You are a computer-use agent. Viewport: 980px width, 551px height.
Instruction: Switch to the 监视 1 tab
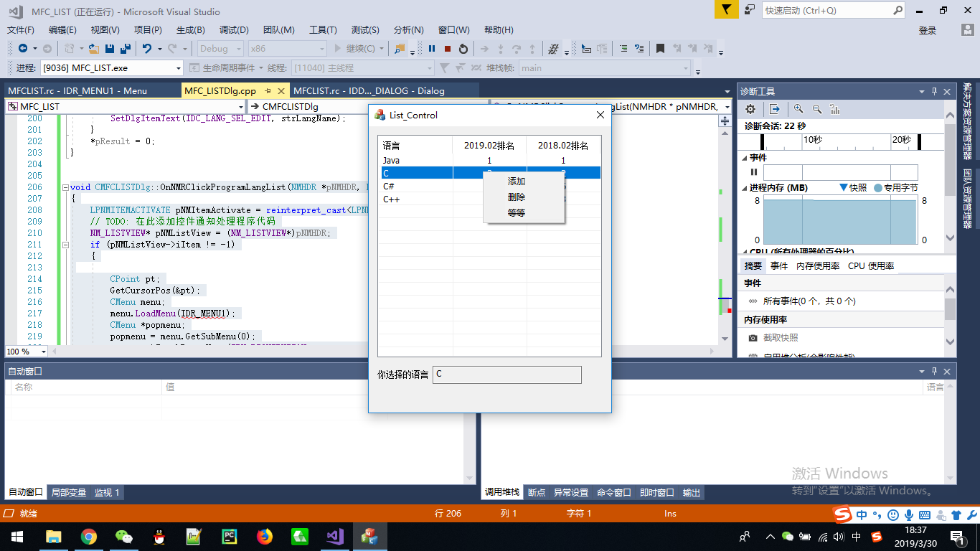pos(107,492)
